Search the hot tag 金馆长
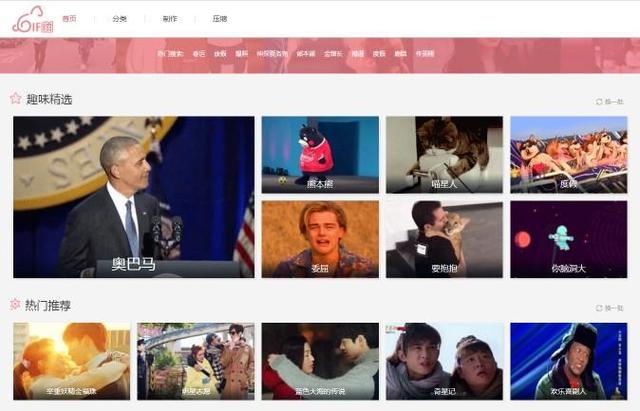The width and height of the screenshot is (640, 411). (333, 53)
